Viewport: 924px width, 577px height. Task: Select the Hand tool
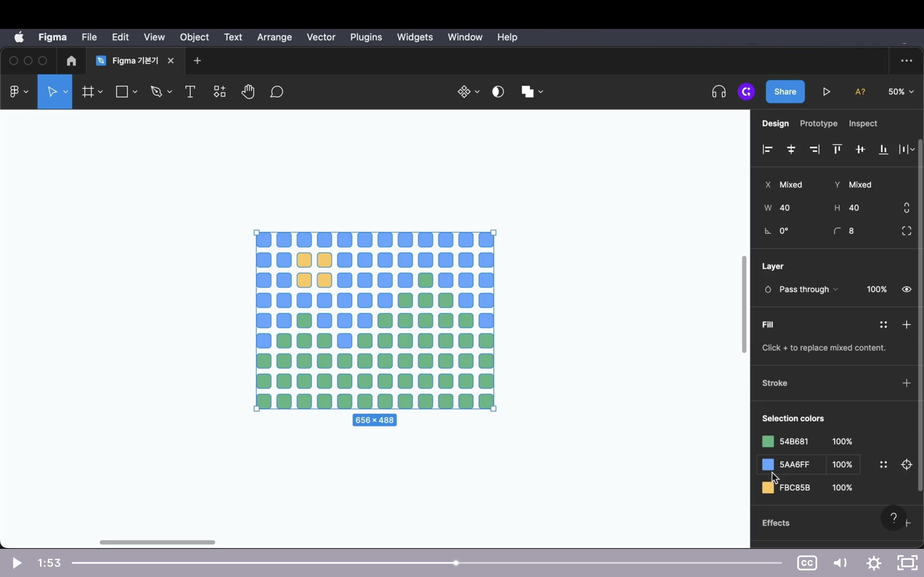pos(248,92)
